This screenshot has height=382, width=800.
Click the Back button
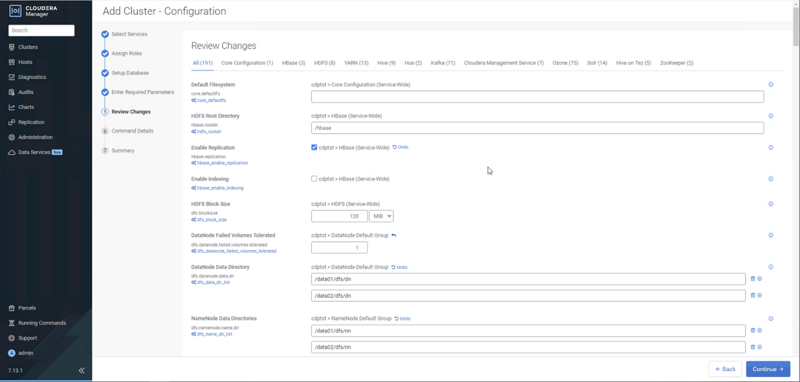pyautogui.click(x=725, y=369)
